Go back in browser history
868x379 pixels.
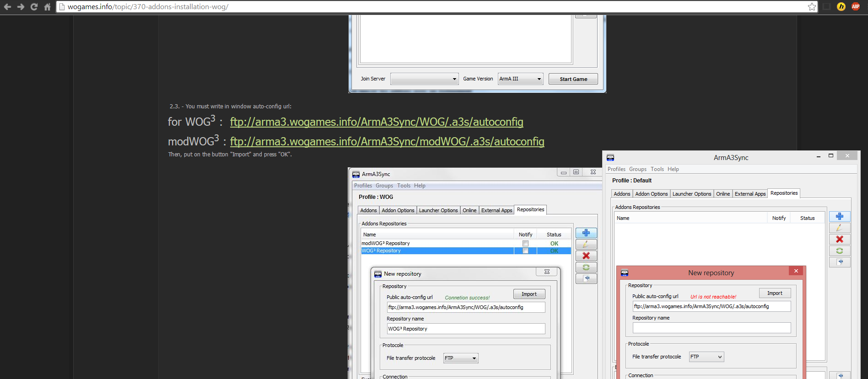click(7, 7)
